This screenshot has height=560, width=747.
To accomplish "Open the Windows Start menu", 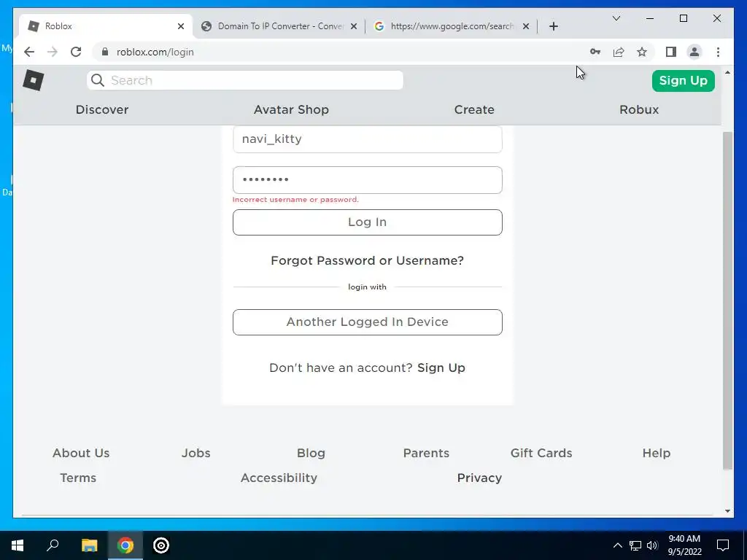I will [18, 545].
